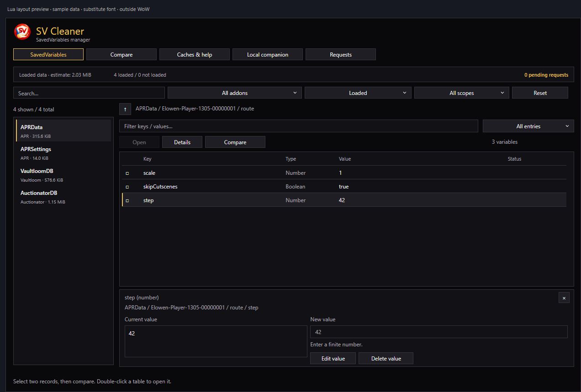581x392 pixels.
Task: Click the step key cell
Action: tap(148, 200)
